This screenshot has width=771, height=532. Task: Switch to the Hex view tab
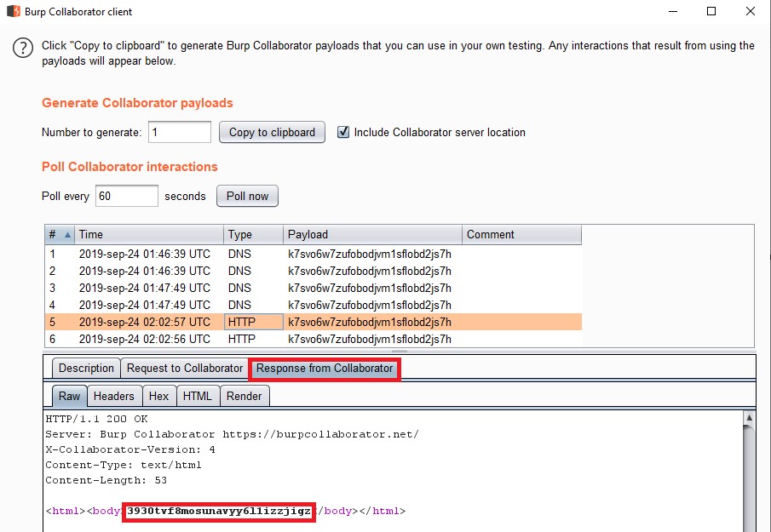(x=158, y=396)
